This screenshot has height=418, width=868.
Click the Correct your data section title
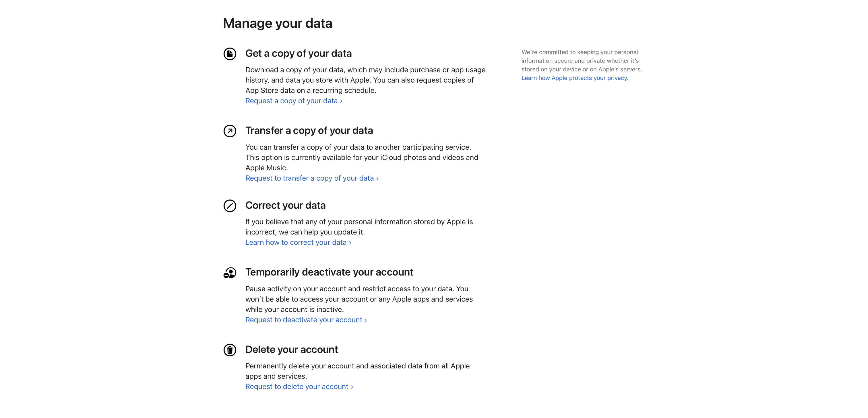click(x=285, y=205)
